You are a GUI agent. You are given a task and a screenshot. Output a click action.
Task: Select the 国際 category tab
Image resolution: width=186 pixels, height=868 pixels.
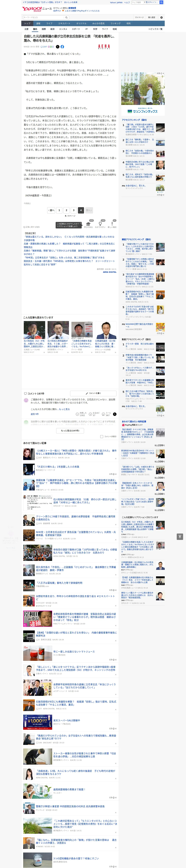point(44,29)
